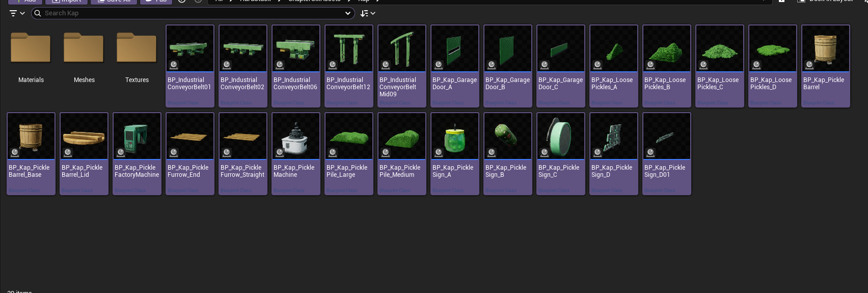The image size is (868, 293).
Task: Select BP_Kap_Loose Pickles_A blueprint
Action: tap(614, 66)
